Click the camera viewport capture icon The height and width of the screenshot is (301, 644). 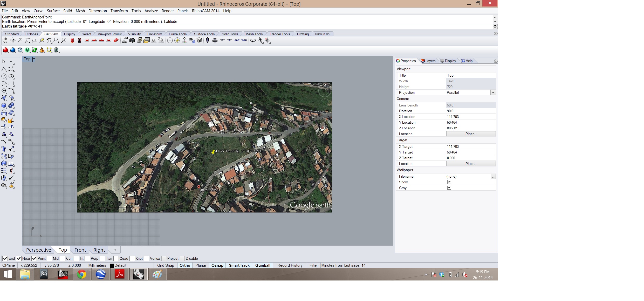[x=132, y=40]
